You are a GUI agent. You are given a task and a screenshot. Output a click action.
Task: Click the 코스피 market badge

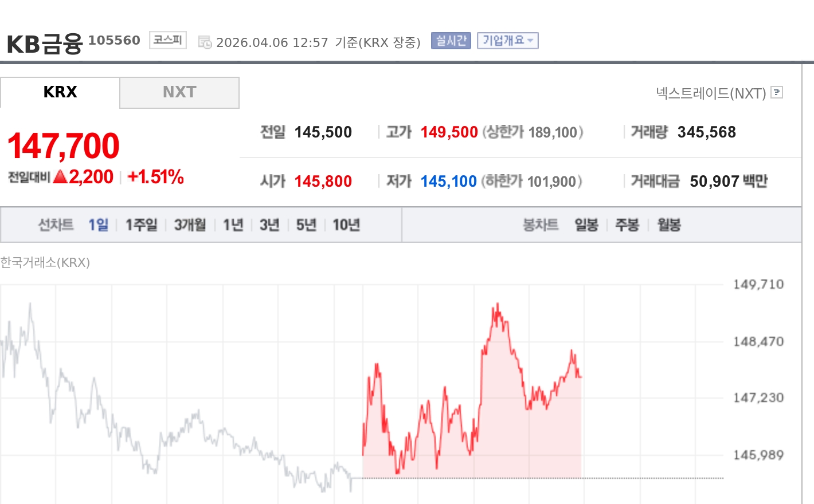pyautogui.click(x=167, y=40)
